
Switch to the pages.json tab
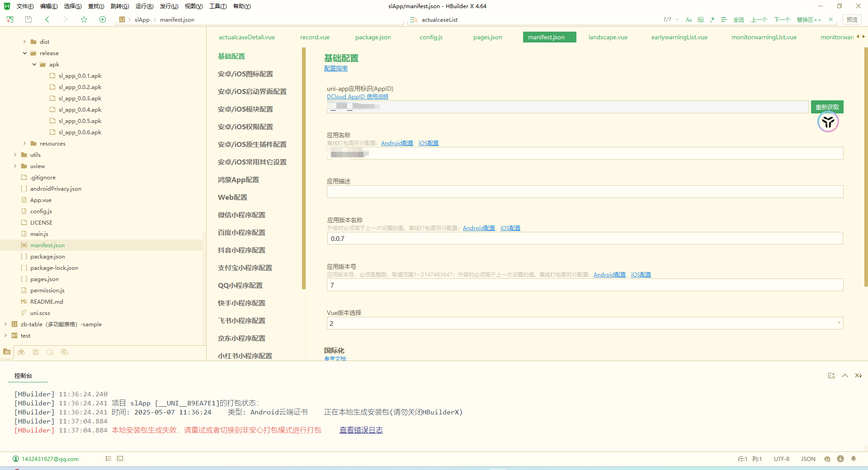[x=487, y=37]
